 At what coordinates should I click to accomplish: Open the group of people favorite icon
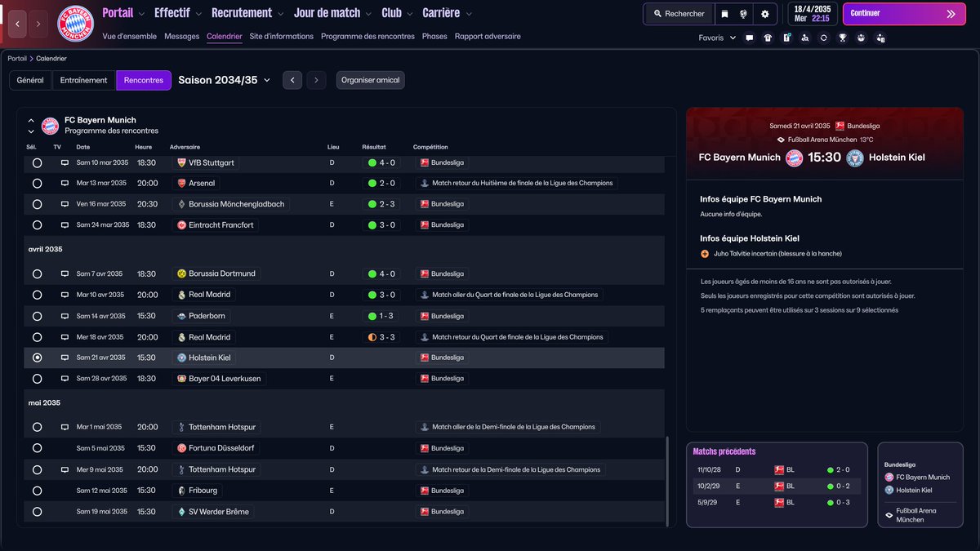(x=861, y=38)
